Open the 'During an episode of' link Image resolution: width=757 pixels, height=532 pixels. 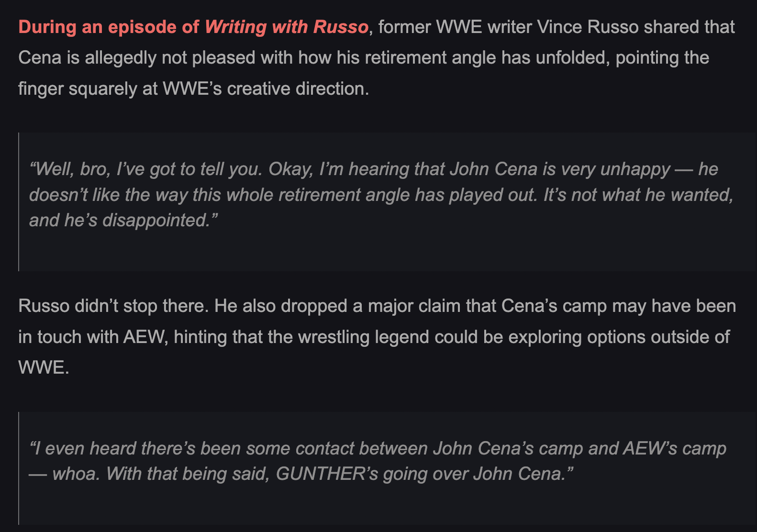pos(108,27)
